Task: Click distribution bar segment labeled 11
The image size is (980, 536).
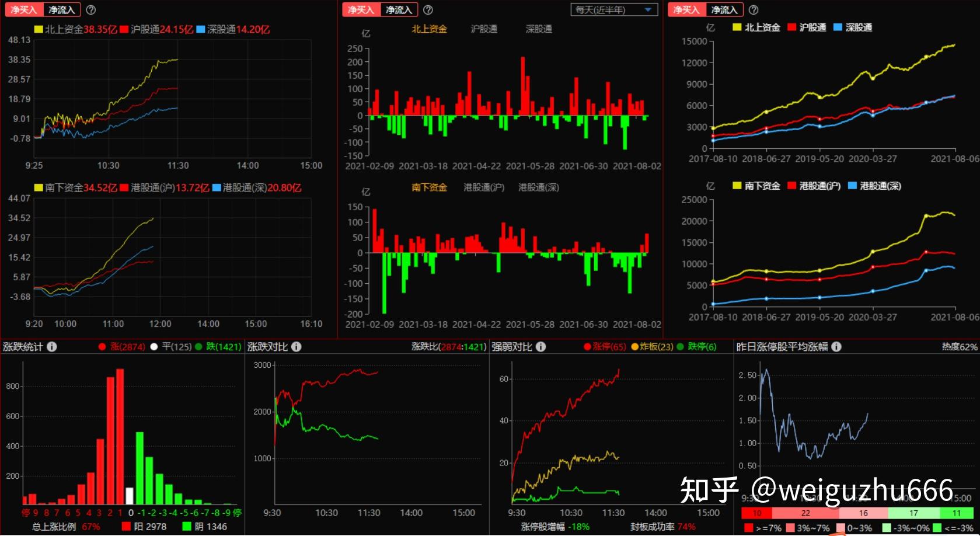Action: click(957, 513)
